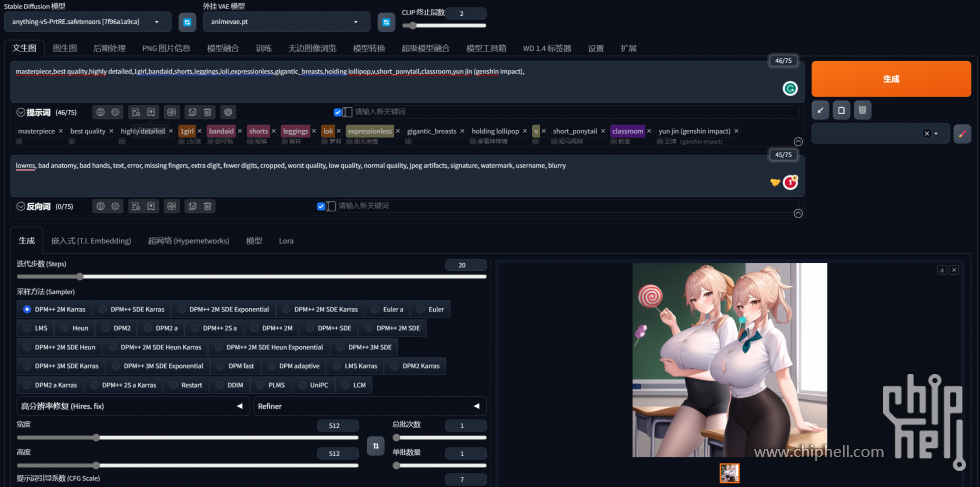Clear the styles dropdown with the X icon
The image size is (980, 487).
coord(926,133)
